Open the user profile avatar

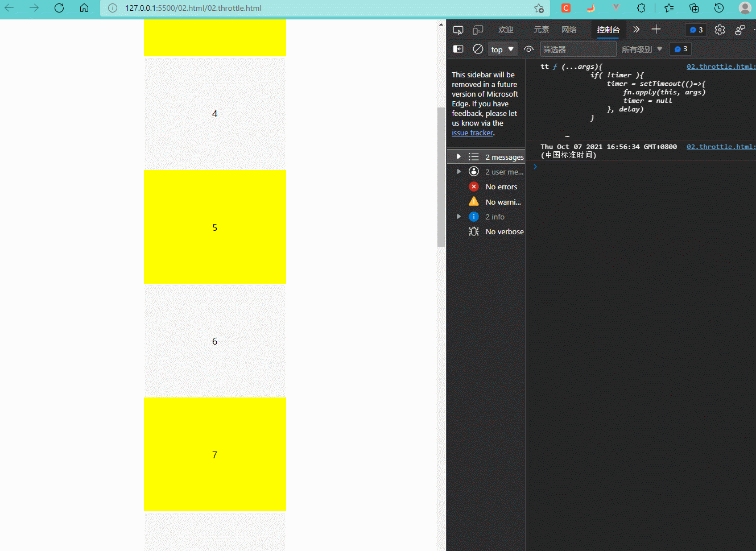point(745,8)
